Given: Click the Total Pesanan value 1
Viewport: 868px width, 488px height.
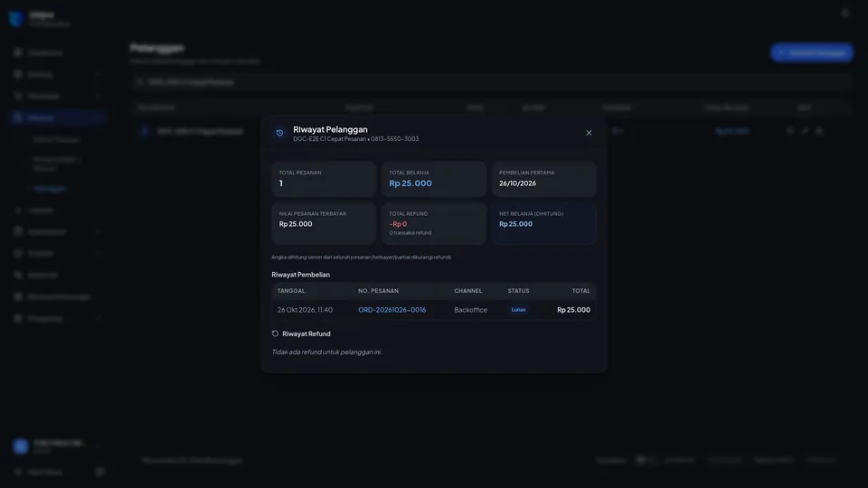Looking at the screenshot, I should (281, 183).
